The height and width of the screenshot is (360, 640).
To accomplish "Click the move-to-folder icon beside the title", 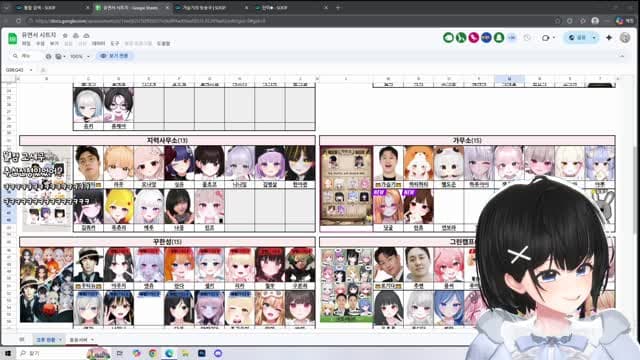I will 76,36.
